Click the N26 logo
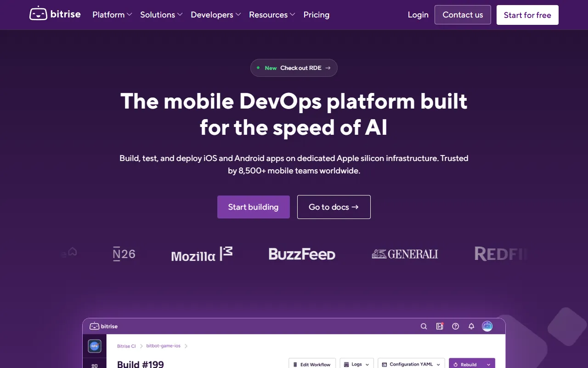The image size is (588, 368). click(124, 254)
